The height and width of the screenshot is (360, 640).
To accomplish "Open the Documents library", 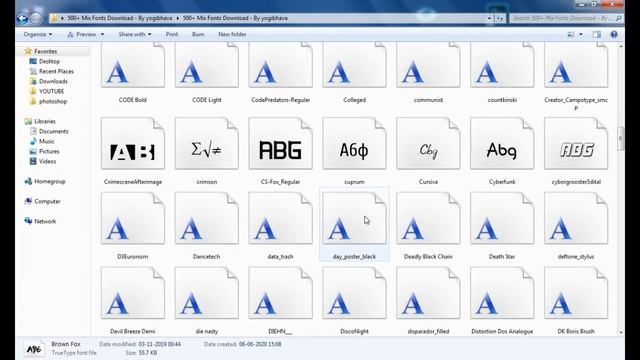I will (53, 131).
